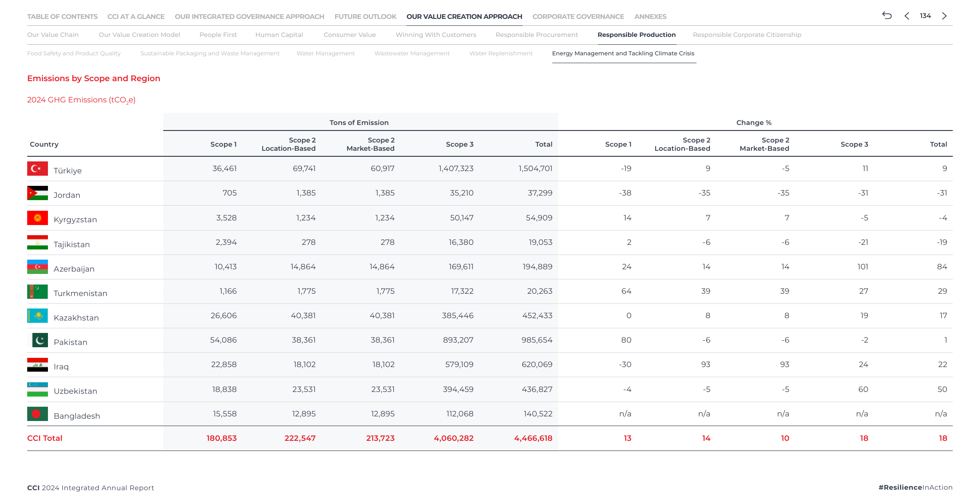Click the CCI Total value 4,466,618
The height and width of the screenshot is (504, 980).
533,438
